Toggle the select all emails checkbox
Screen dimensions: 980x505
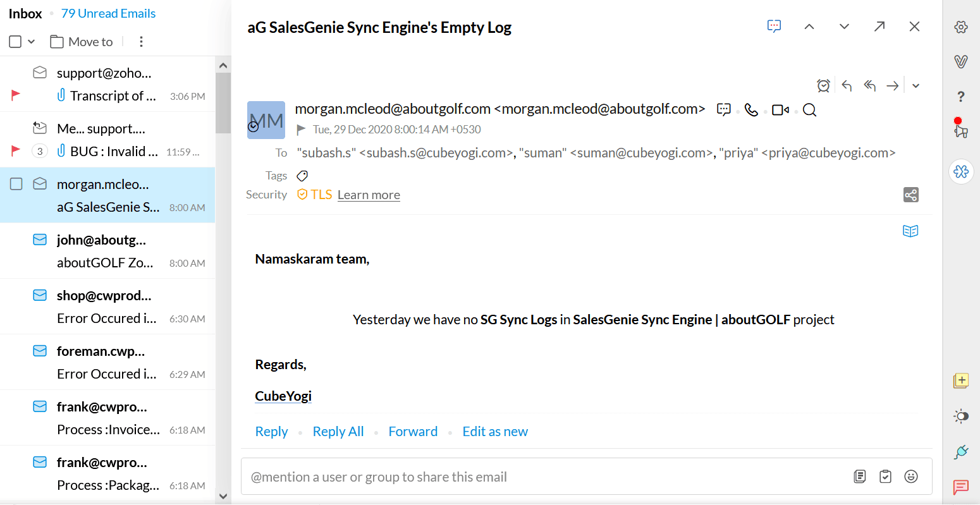[15, 42]
